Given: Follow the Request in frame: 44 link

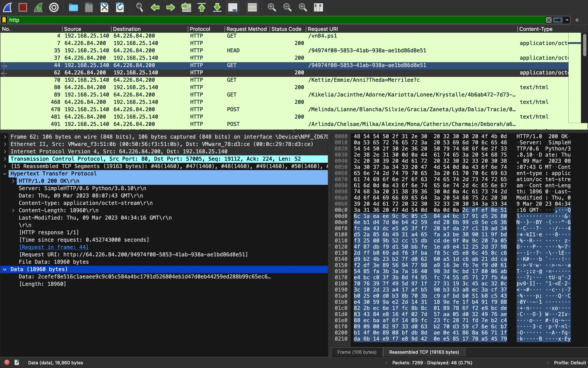Looking at the screenshot, I should coord(54,247).
